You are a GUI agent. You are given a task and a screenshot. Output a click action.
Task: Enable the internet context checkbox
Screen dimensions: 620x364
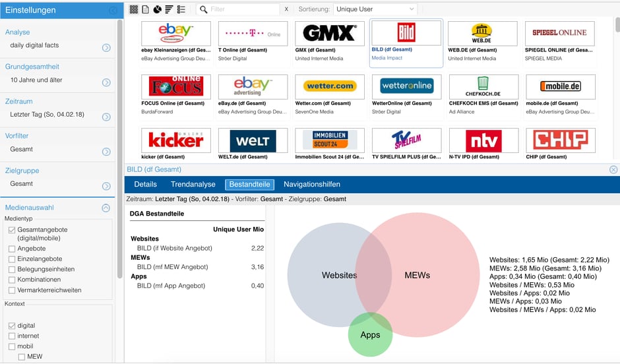click(x=12, y=336)
